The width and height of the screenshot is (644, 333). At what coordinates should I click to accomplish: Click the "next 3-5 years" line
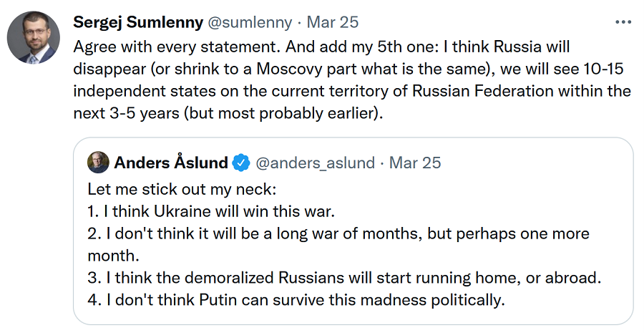(x=229, y=114)
